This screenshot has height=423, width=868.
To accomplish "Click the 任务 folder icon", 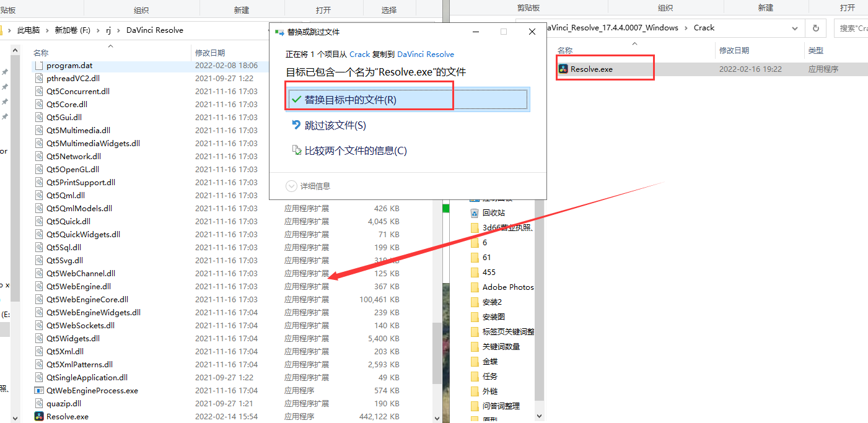I will point(475,376).
